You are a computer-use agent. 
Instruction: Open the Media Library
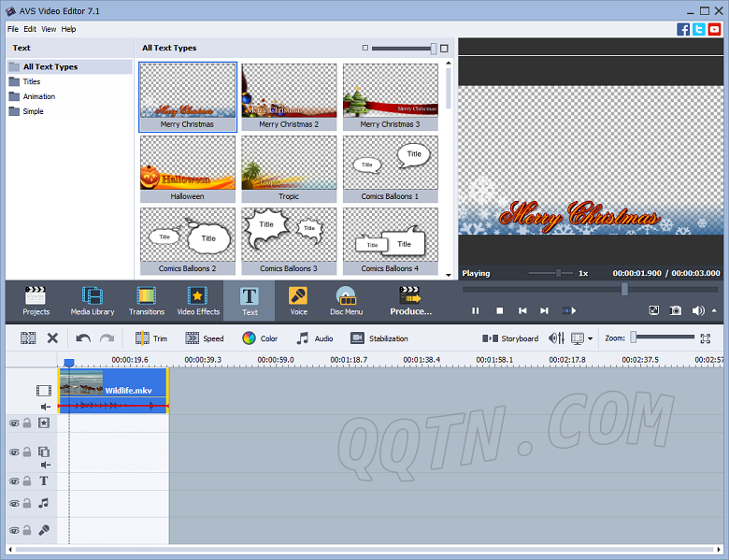(93, 300)
